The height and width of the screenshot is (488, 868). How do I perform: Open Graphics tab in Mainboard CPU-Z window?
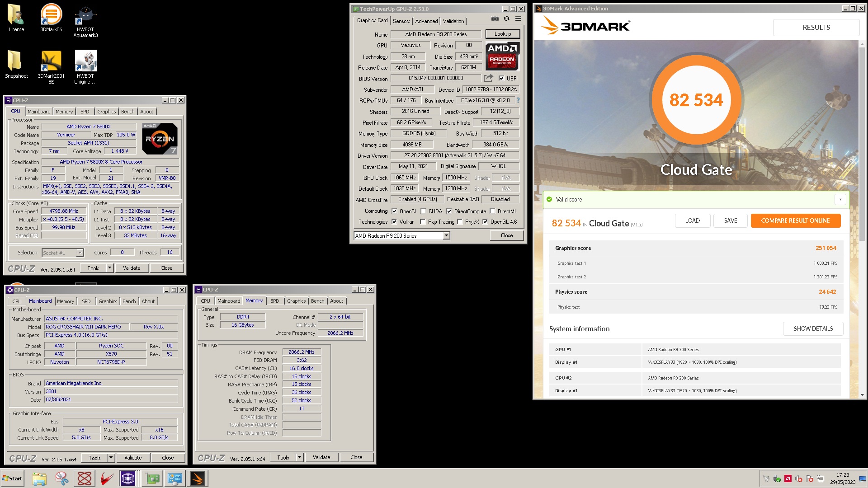tap(108, 301)
